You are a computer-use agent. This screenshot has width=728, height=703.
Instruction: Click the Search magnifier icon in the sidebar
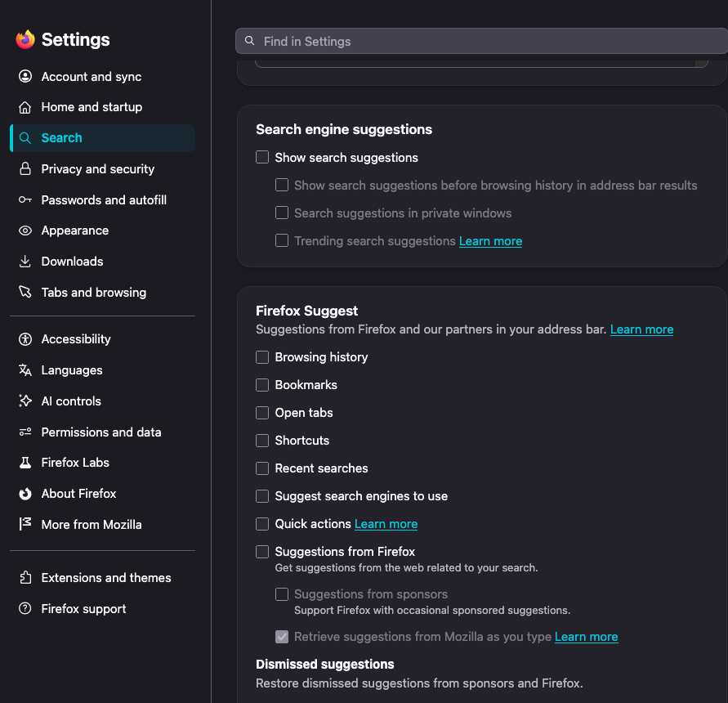point(25,138)
